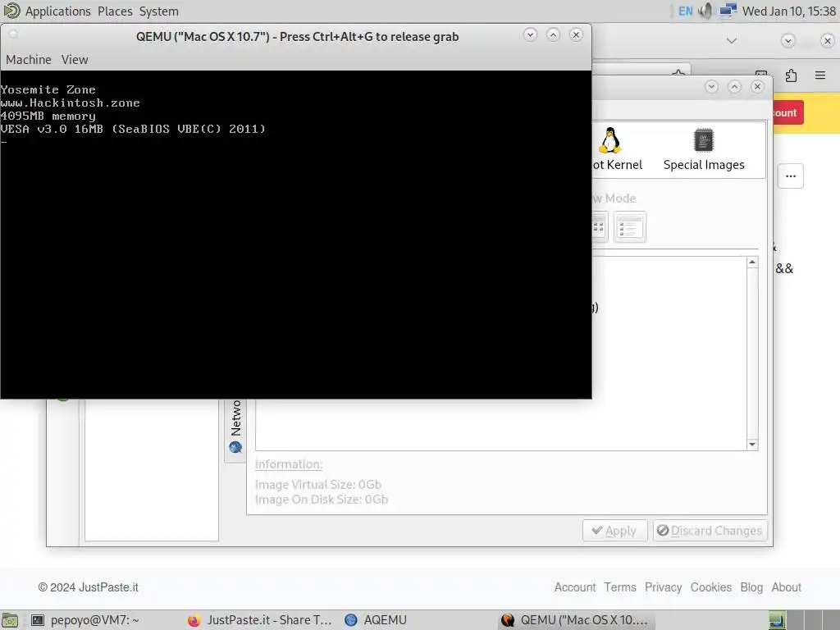The image size is (840, 630).
Task: Open the System menu in top panel
Action: (x=158, y=11)
